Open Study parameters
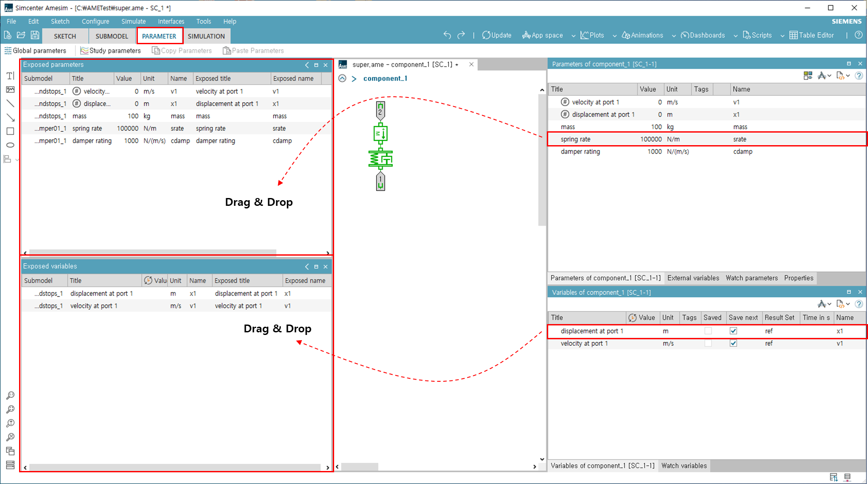 (x=111, y=51)
